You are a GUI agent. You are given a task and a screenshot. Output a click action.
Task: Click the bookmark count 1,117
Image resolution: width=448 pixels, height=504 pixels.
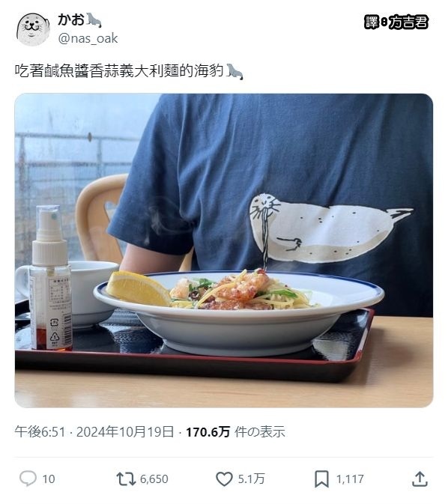(x=350, y=479)
